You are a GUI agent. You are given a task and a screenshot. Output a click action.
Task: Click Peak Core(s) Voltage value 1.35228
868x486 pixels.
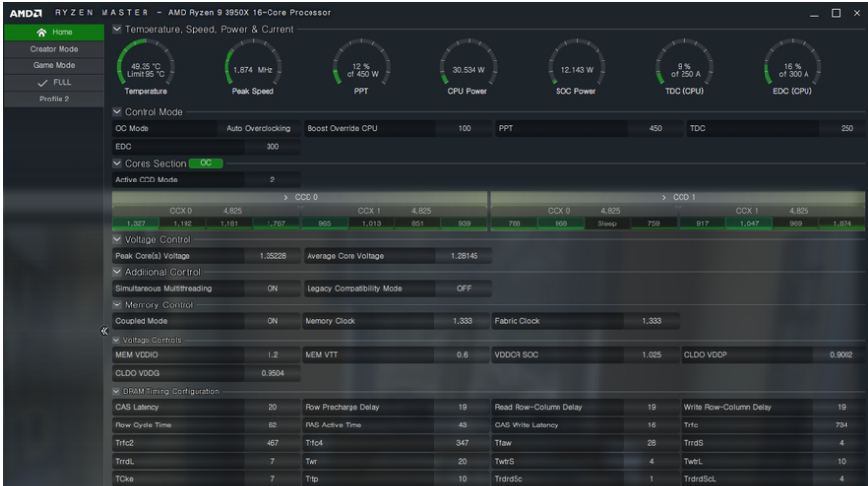click(272, 255)
